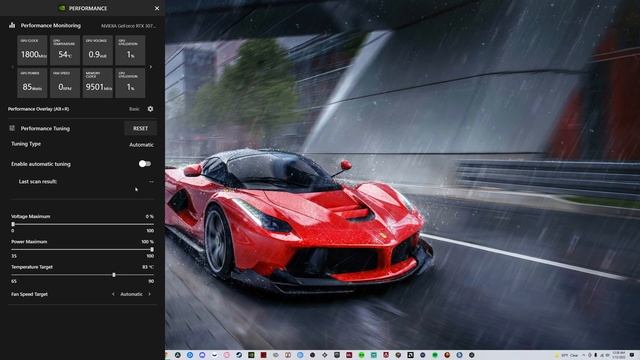Viewport: 640px width, 360px height.
Task: Click the NVIDIA GeForce RTX GPU name
Action: coord(128,26)
